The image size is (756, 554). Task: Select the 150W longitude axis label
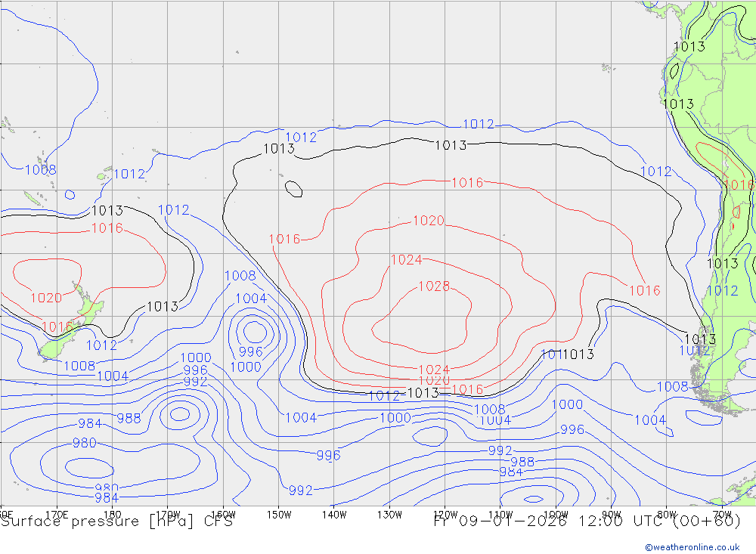click(x=279, y=514)
